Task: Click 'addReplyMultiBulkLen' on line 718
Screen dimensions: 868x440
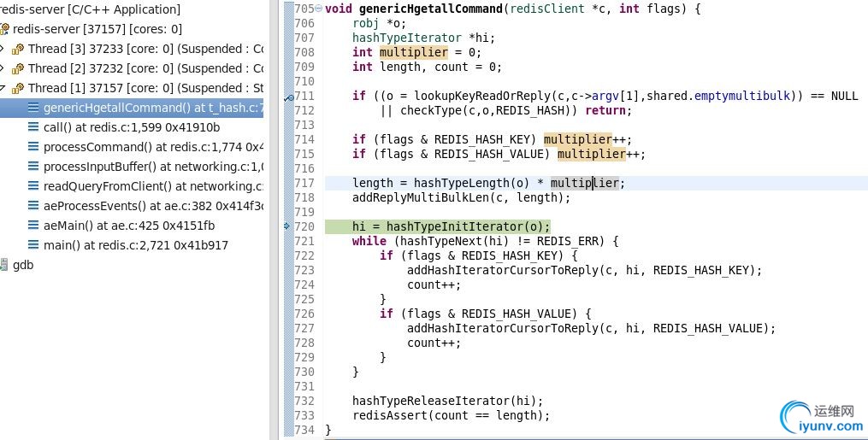Action: (420, 197)
